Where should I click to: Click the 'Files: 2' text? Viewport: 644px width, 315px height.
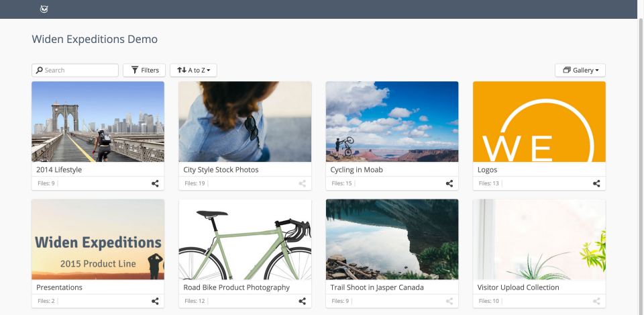point(46,301)
